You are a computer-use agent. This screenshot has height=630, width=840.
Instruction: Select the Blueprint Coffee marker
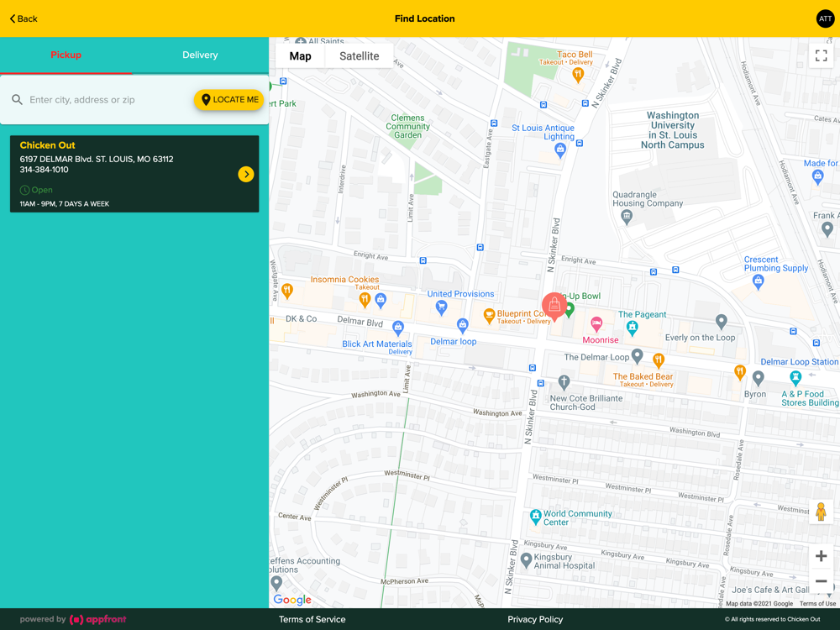489,316
